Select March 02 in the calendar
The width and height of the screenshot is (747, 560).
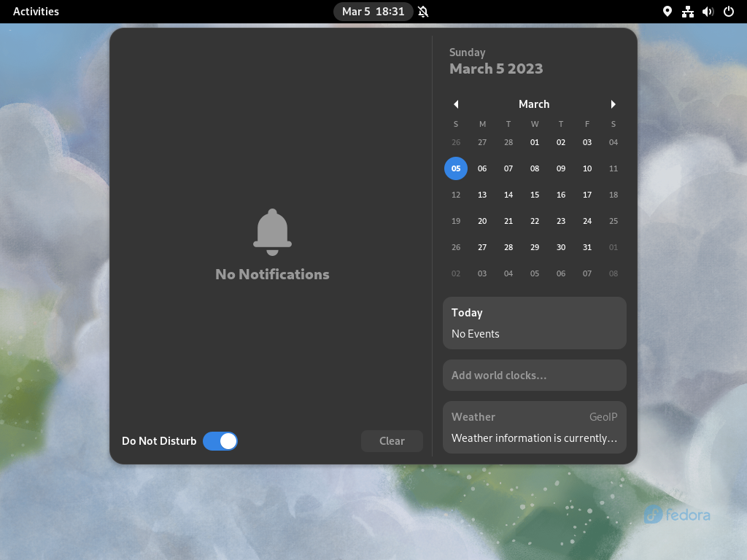[x=561, y=142]
